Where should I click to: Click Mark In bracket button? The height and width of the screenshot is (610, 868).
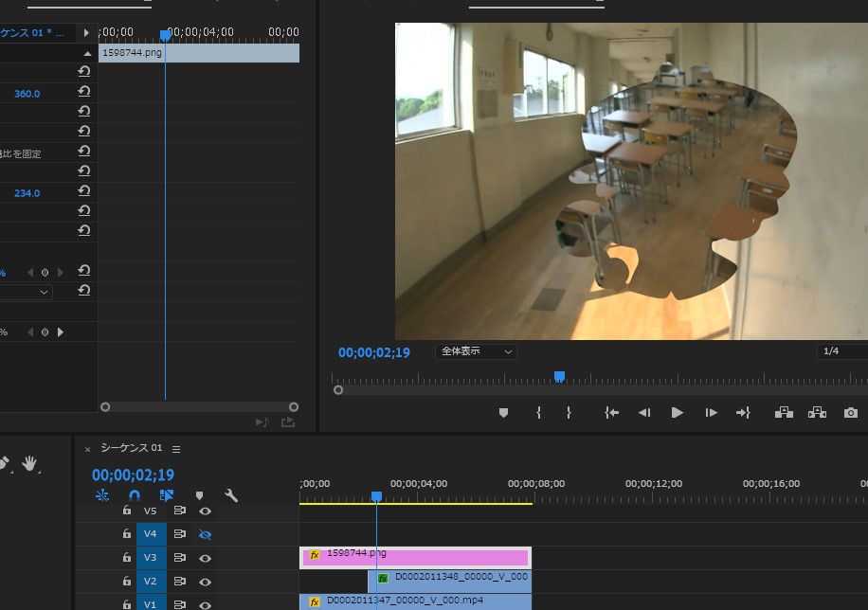538,413
